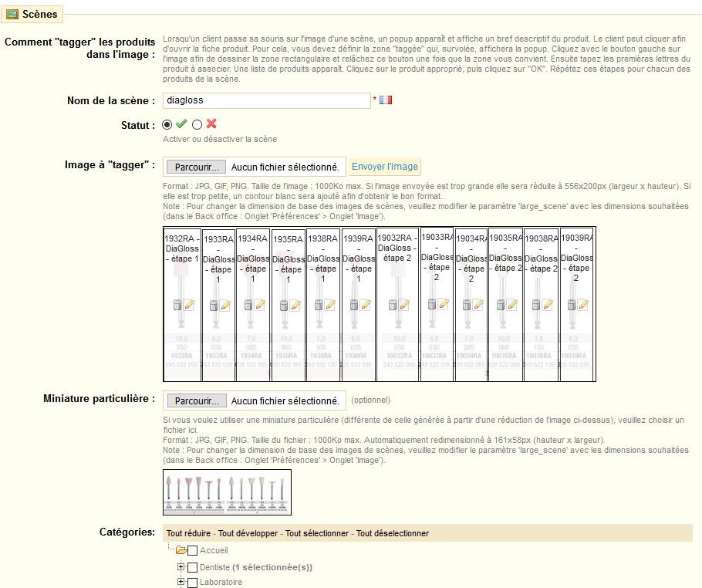Select the disabled status radio button

197,124
